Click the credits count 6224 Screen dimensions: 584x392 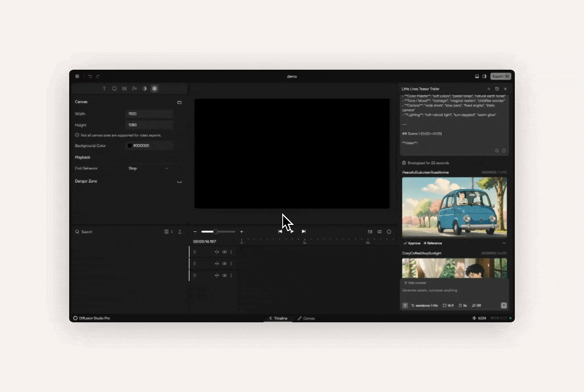(479, 318)
